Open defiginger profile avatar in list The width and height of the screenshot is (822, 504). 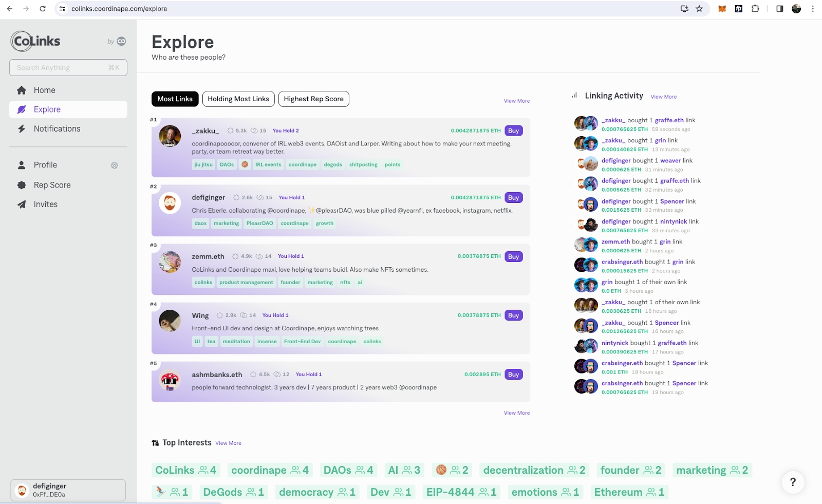[170, 203]
